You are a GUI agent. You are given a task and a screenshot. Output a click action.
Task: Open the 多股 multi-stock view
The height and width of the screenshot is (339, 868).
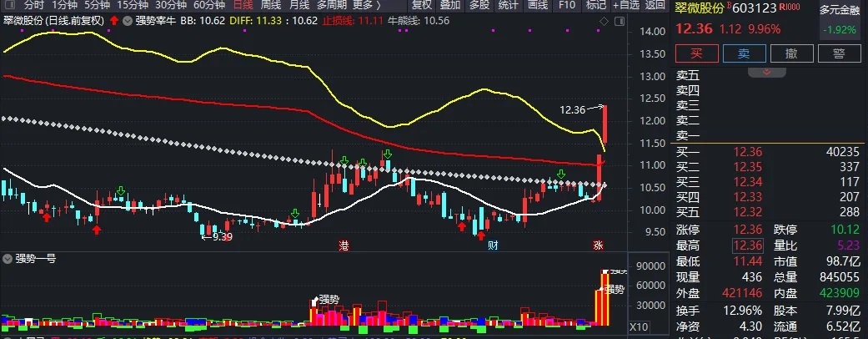coord(479,5)
